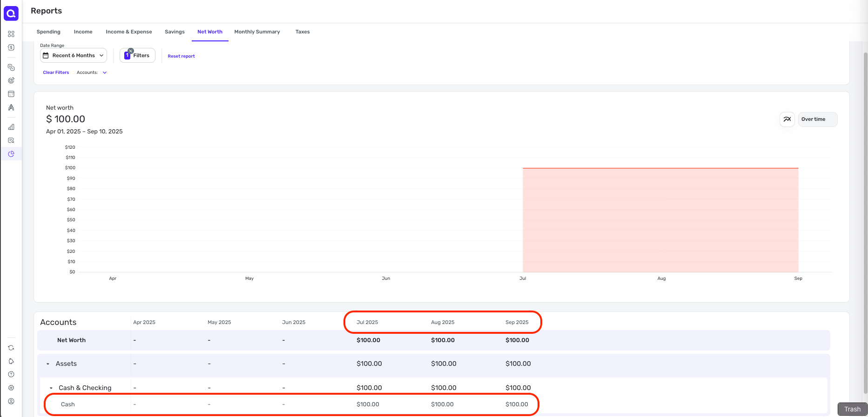Open the target goals icon in the sidebar
The image size is (868, 417).
coord(11,80)
